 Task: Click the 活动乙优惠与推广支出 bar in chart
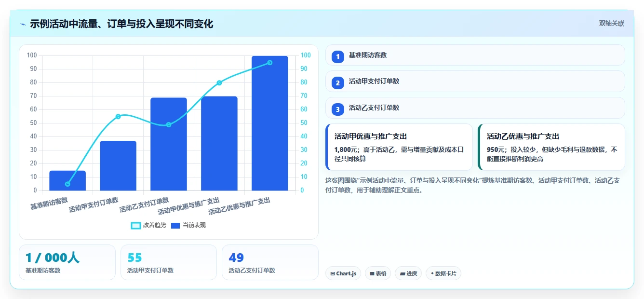[x=270, y=123]
